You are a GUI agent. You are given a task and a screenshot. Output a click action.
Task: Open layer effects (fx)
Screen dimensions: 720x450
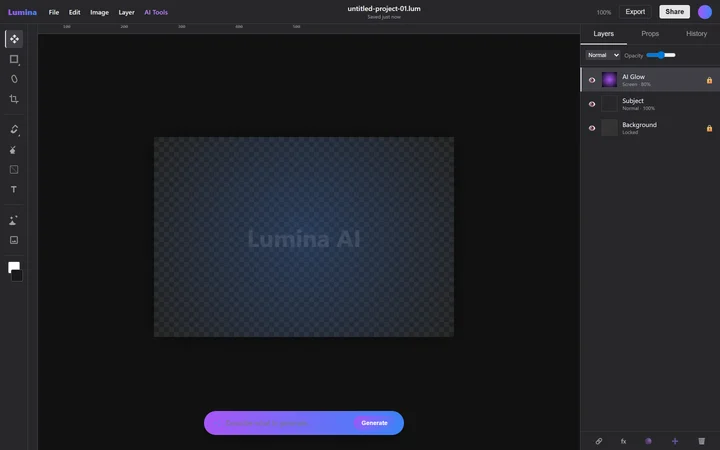pyautogui.click(x=624, y=441)
